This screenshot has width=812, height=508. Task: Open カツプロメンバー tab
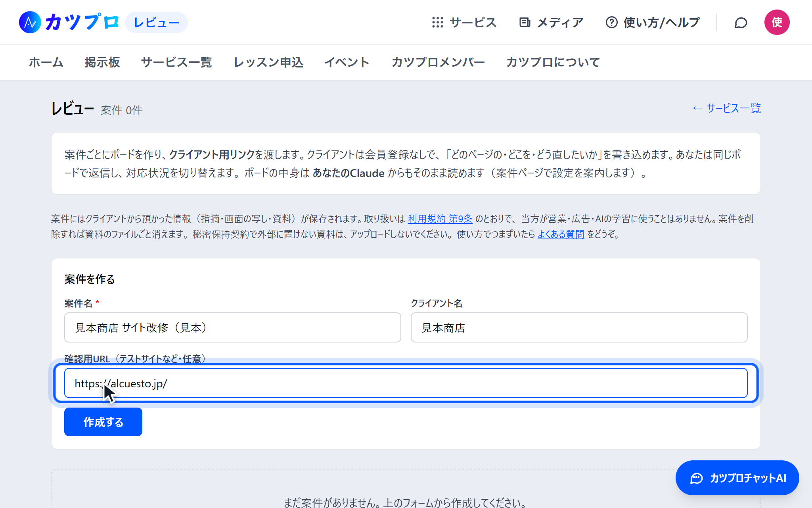(x=438, y=62)
